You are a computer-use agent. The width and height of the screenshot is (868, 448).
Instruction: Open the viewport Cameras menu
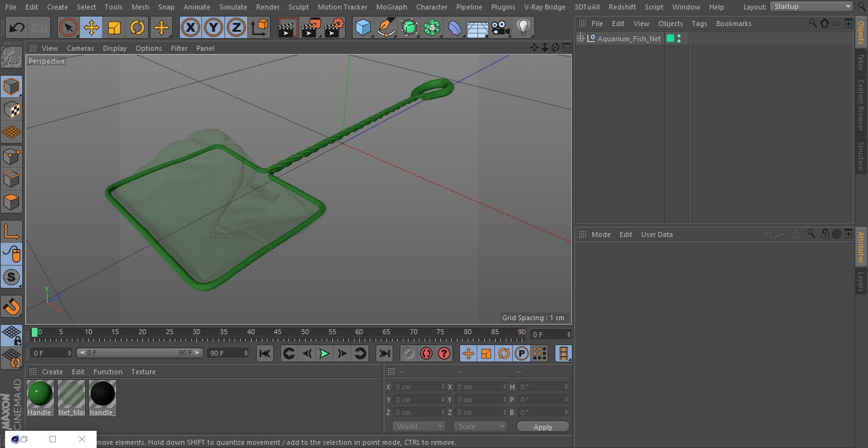click(80, 48)
